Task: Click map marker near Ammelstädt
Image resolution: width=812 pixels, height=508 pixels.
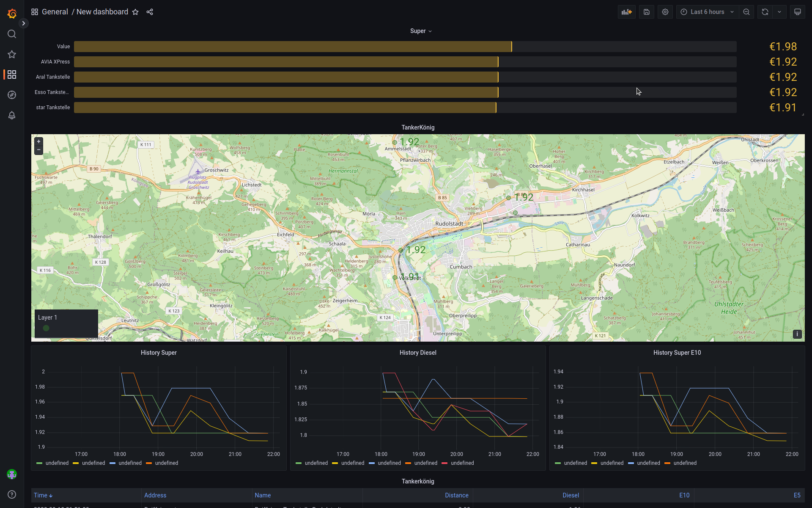Action: coord(395,142)
